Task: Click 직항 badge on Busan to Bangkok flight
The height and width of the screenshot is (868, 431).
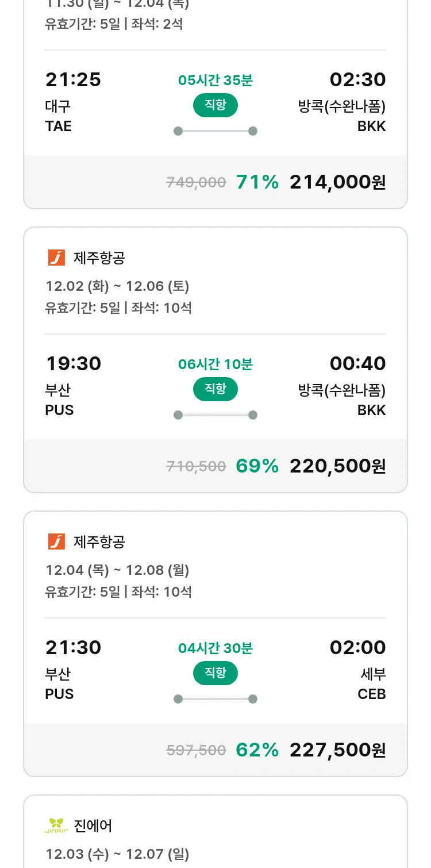Action: pos(215,389)
